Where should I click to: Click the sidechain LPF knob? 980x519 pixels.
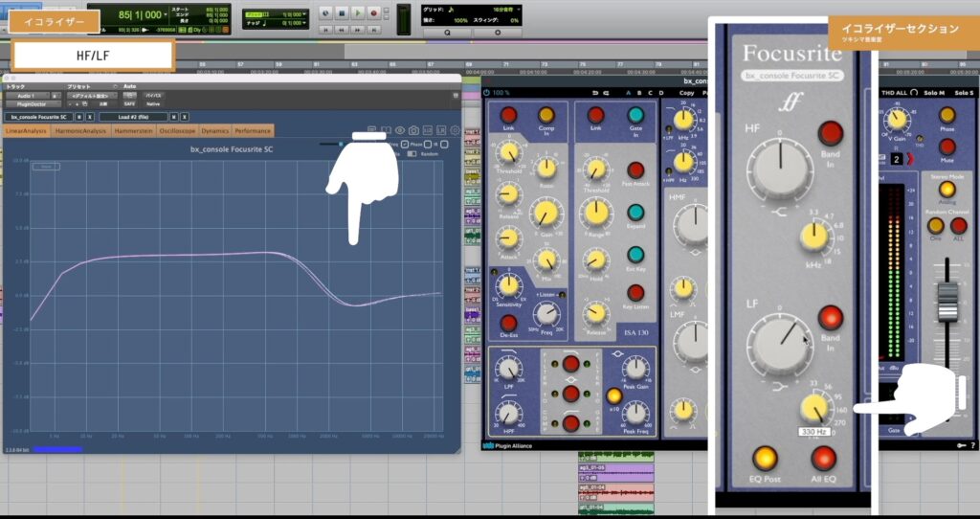[509, 368]
